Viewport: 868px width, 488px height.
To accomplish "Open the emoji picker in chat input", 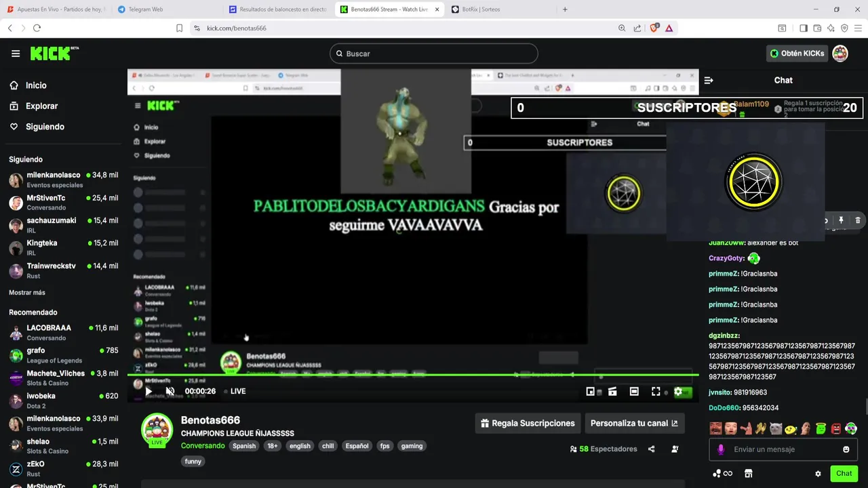I will pyautogui.click(x=846, y=449).
